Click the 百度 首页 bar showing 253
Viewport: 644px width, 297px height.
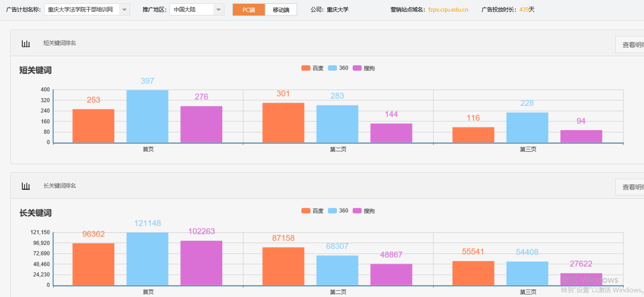point(93,126)
